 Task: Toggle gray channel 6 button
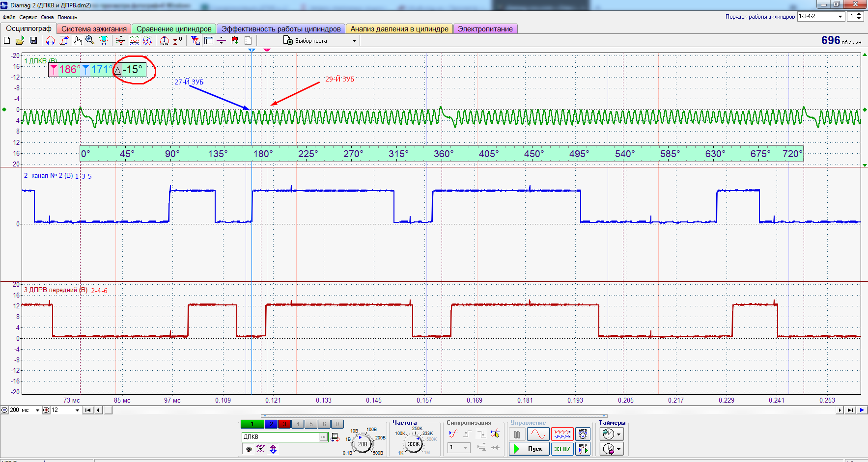[324, 424]
